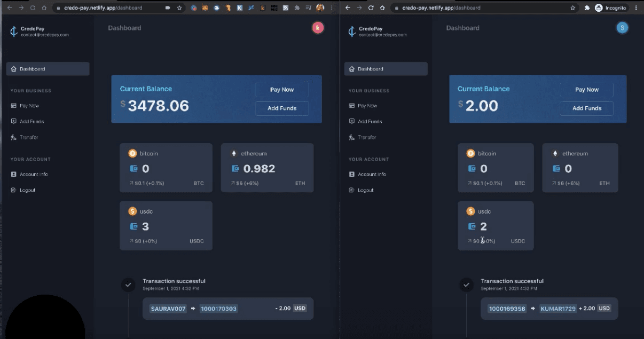This screenshot has width=644, height=339.
Task: Open Pay Now in the left window sidebar
Action: pyautogui.click(x=25, y=106)
